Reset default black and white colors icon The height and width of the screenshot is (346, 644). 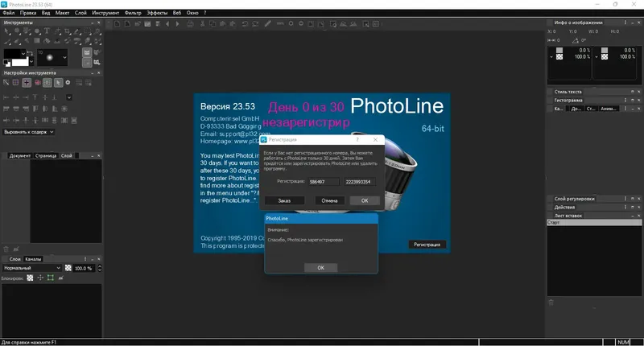[6, 63]
